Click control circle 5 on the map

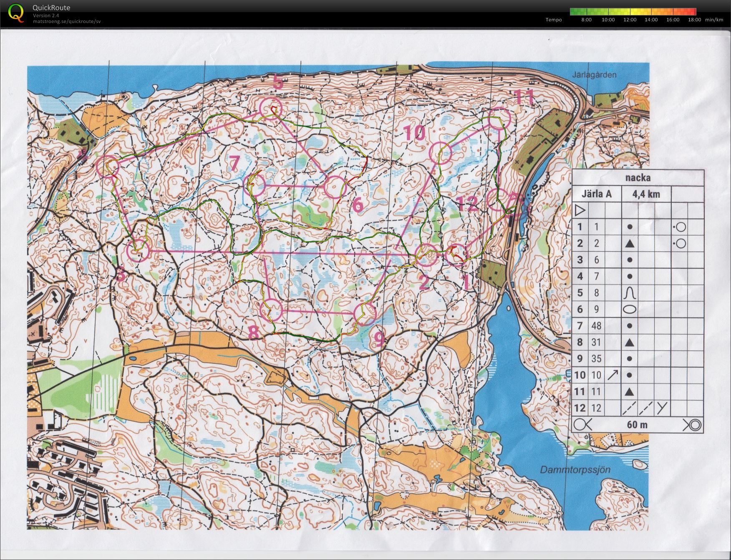271,109
